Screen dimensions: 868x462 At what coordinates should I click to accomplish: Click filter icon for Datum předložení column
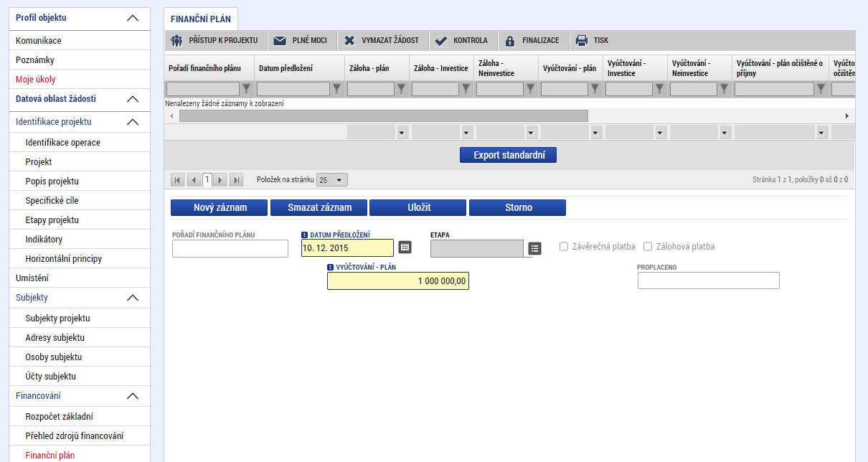click(x=337, y=89)
